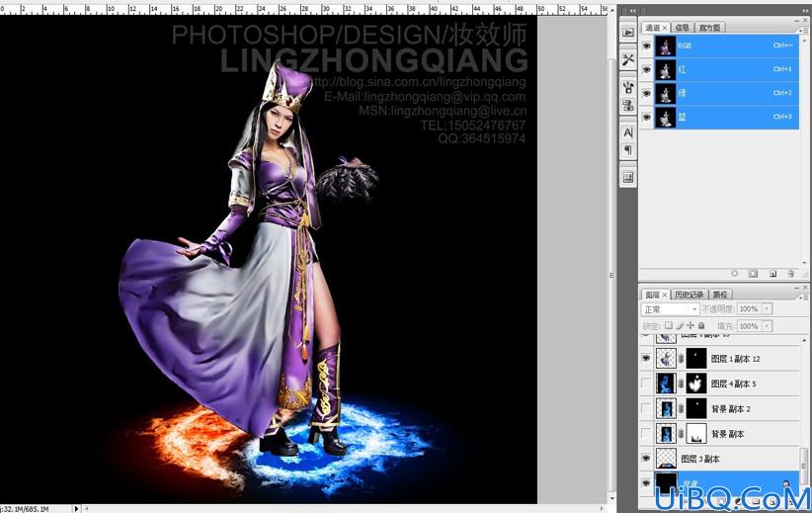Viewport: 812px width, 513px height.
Task: Show hidden layer 背景 副本
Action: [646, 433]
